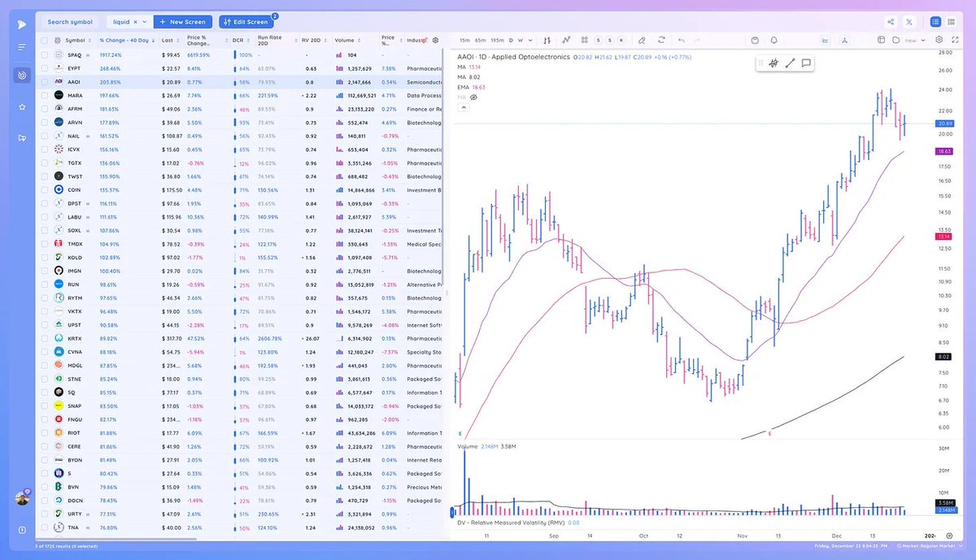Open the 'new' chart layout dropdown

pyautogui.click(x=923, y=40)
